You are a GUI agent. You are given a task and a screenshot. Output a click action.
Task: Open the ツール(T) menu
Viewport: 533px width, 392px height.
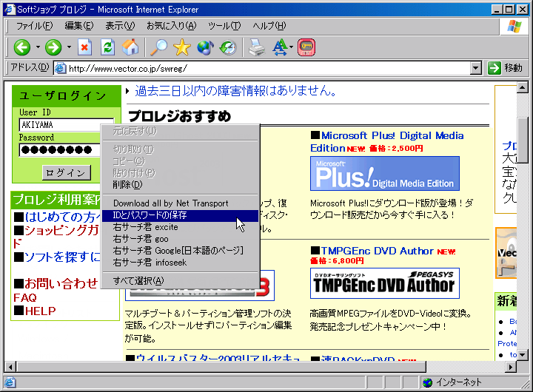[x=224, y=26]
